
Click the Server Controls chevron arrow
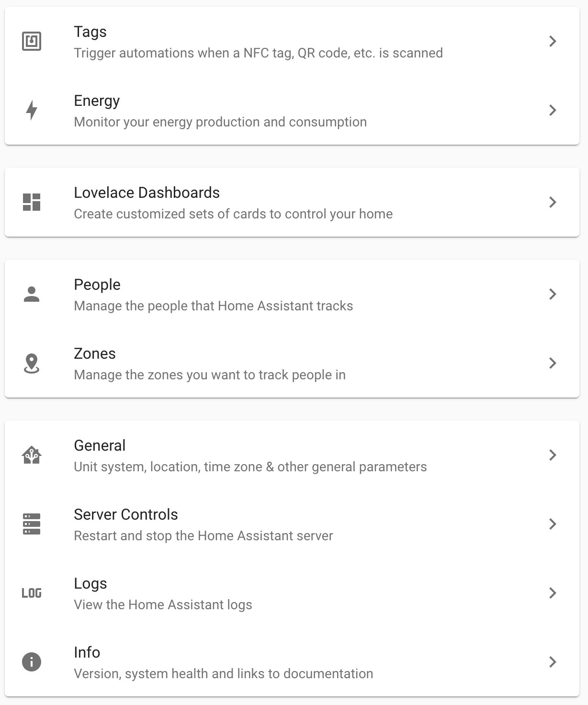553,524
